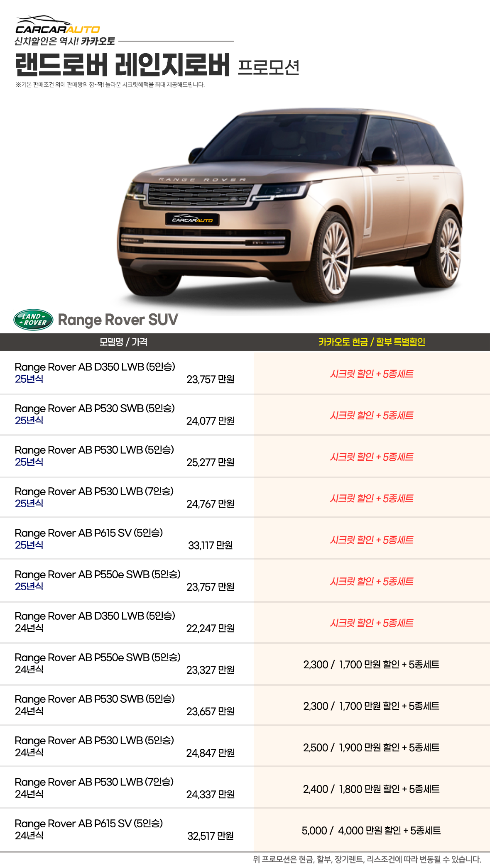The width and height of the screenshot is (490, 868).
Task: Click the 25년식 P550e SWB (5인승) model name
Action: (98, 575)
